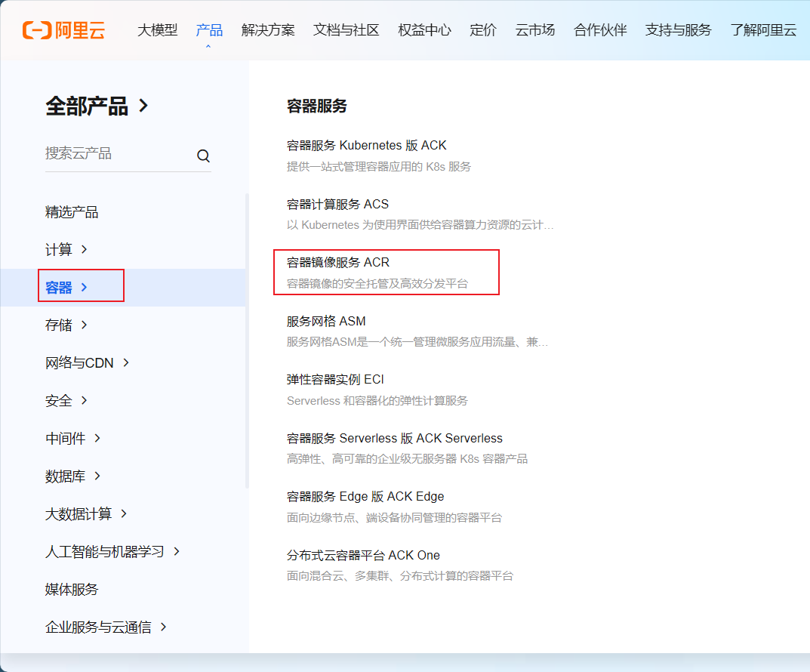Image resolution: width=810 pixels, height=672 pixels.
Task: Open 服务网格 ASM
Action: (x=326, y=322)
